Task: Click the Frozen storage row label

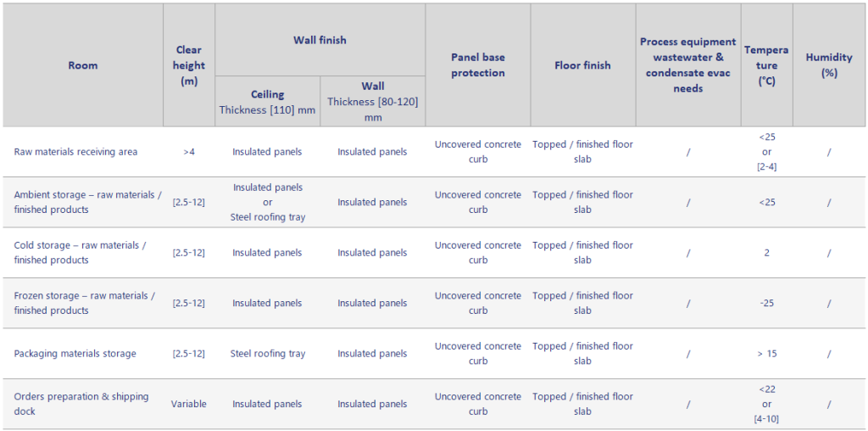Action: click(84, 303)
